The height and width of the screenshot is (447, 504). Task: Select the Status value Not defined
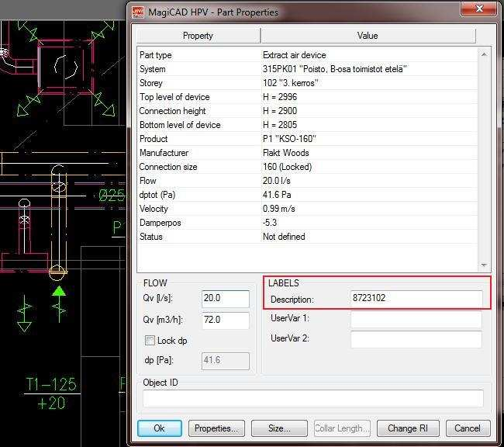(x=284, y=237)
